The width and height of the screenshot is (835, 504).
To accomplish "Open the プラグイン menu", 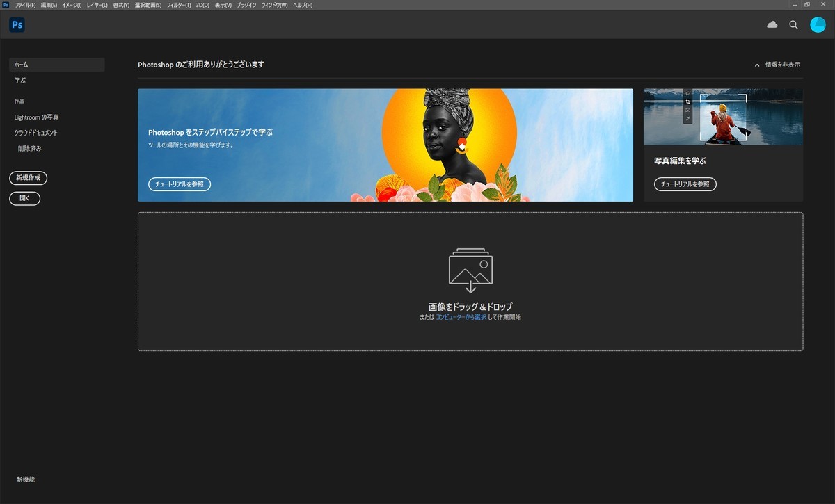I will 246,5.
